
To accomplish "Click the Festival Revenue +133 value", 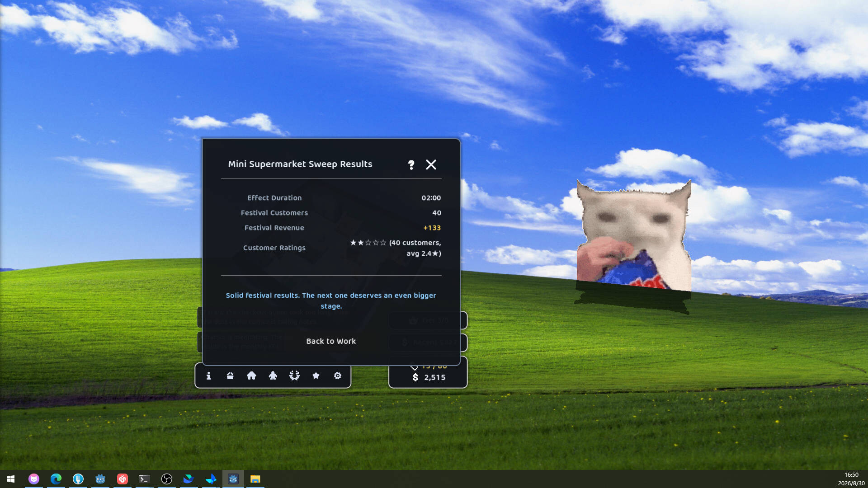I will point(432,228).
